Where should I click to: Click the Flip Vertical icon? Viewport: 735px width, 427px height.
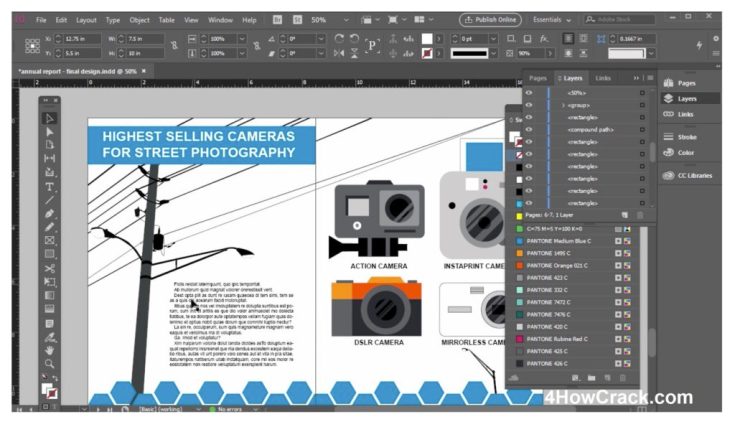[x=354, y=53]
